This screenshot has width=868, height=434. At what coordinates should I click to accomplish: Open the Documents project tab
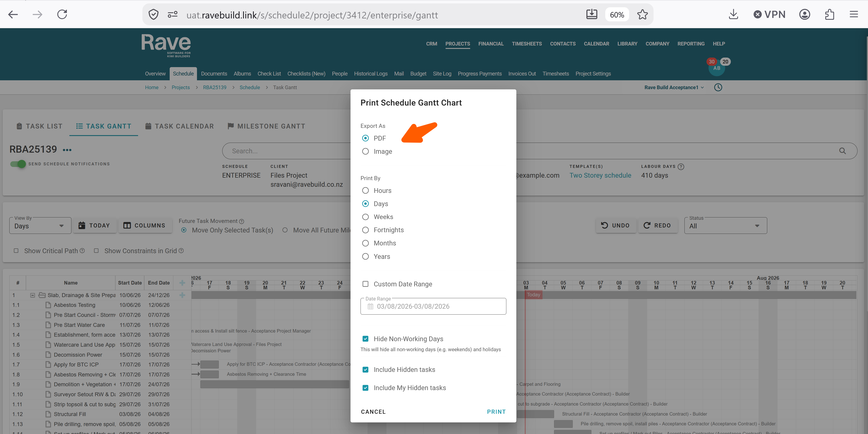point(214,73)
